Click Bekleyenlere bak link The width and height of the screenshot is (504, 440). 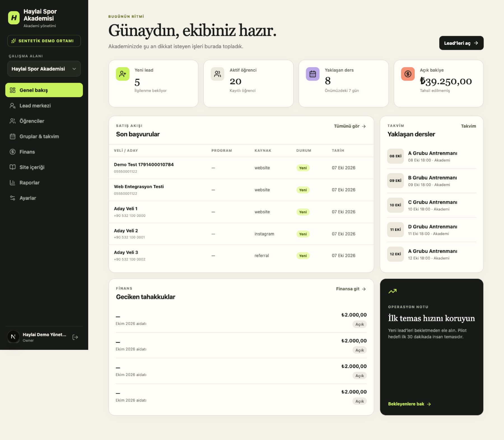[x=409, y=404]
